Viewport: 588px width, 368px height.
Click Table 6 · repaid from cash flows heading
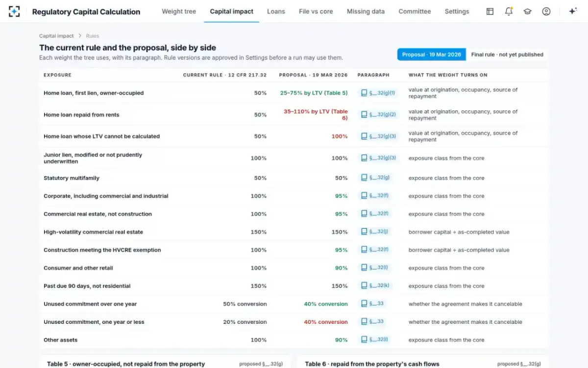[x=372, y=364]
